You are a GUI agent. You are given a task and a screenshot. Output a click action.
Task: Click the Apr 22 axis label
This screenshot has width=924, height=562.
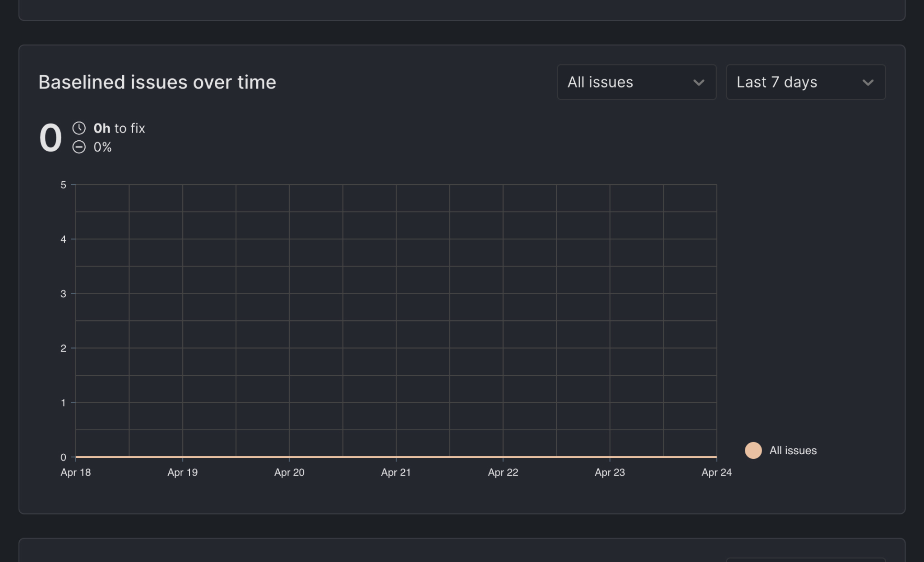click(x=503, y=472)
